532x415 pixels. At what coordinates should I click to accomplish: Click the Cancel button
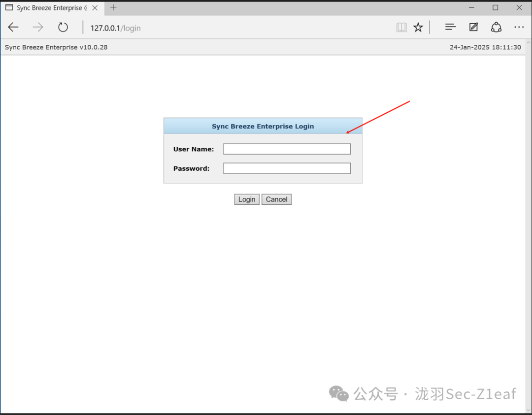[x=276, y=199]
